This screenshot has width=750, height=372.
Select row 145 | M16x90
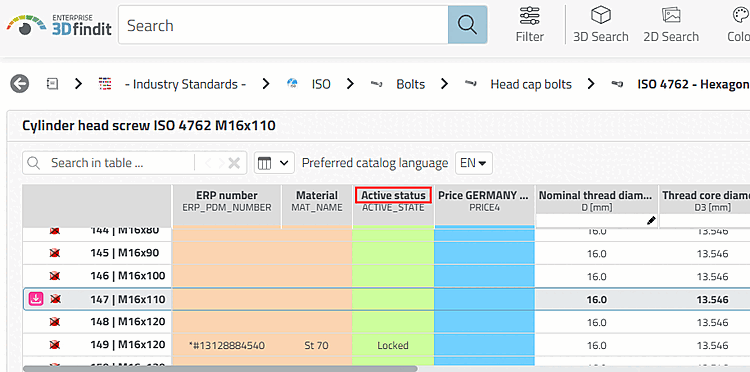(x=124, y=252)
